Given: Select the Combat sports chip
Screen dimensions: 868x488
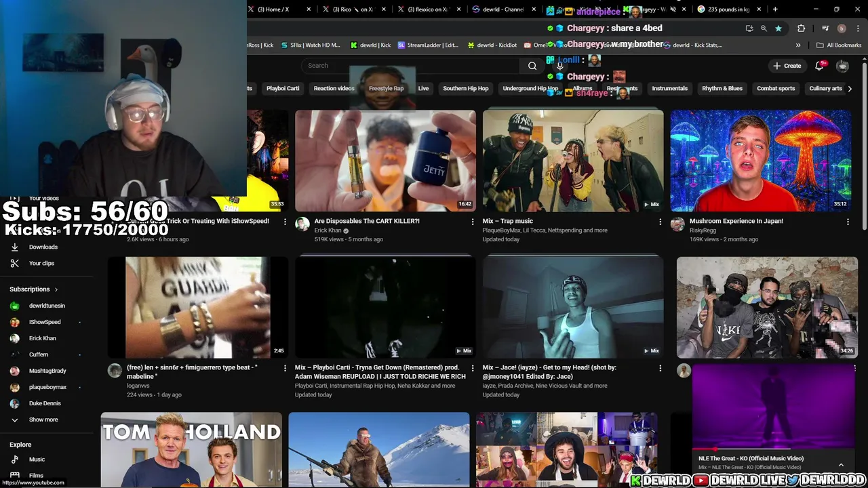Looking at the screenshot, I should coord(776,88).
